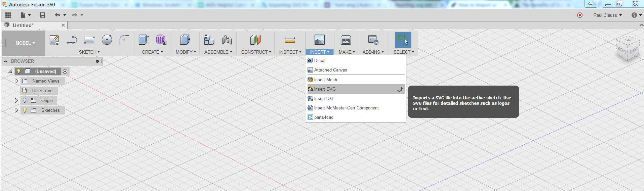Open the SELECT dropdown menu
644x191 pixels.
click(x=404, y=52)
